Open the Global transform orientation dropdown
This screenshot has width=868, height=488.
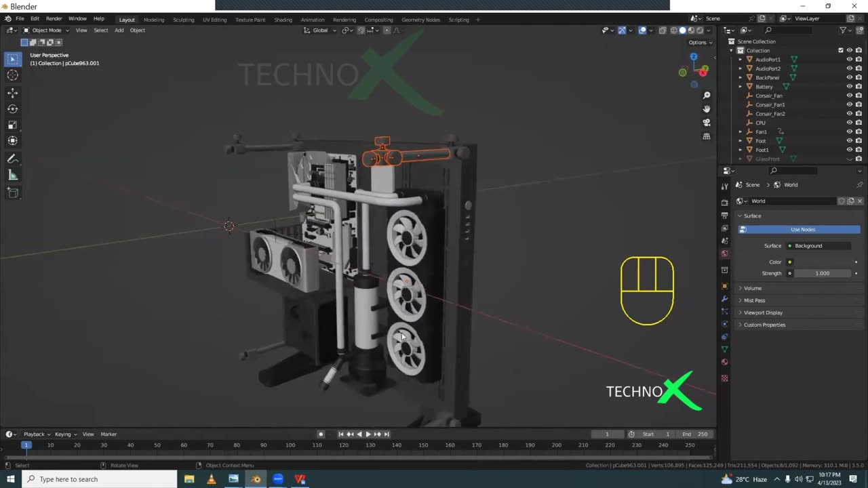pos(319,30)
